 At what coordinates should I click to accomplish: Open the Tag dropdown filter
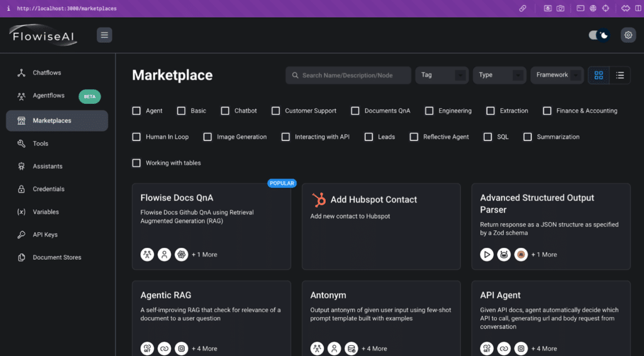[x=442, y=75]
